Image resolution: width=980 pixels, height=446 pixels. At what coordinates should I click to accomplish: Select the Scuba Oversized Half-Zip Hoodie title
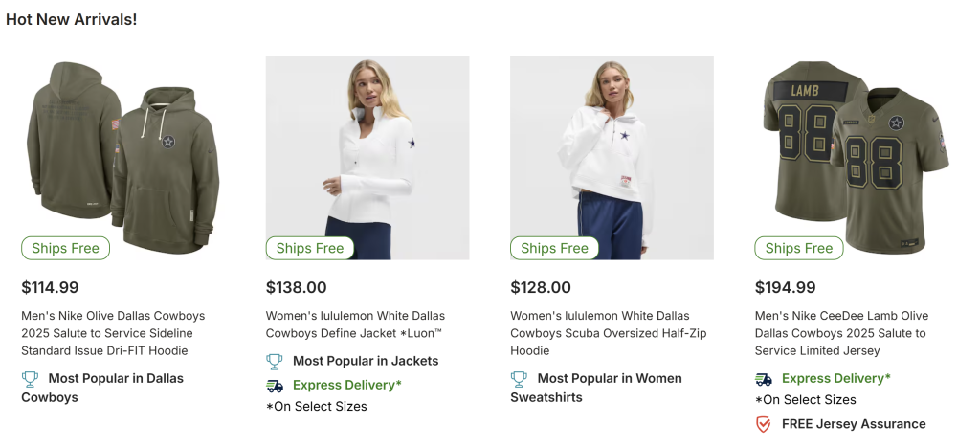click(600, 333)
